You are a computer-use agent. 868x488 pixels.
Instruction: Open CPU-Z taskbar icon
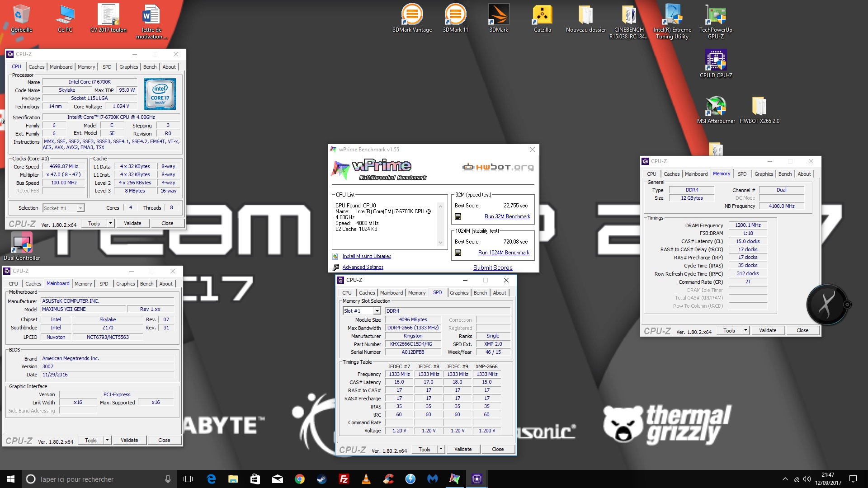click(x=476, y=479)
